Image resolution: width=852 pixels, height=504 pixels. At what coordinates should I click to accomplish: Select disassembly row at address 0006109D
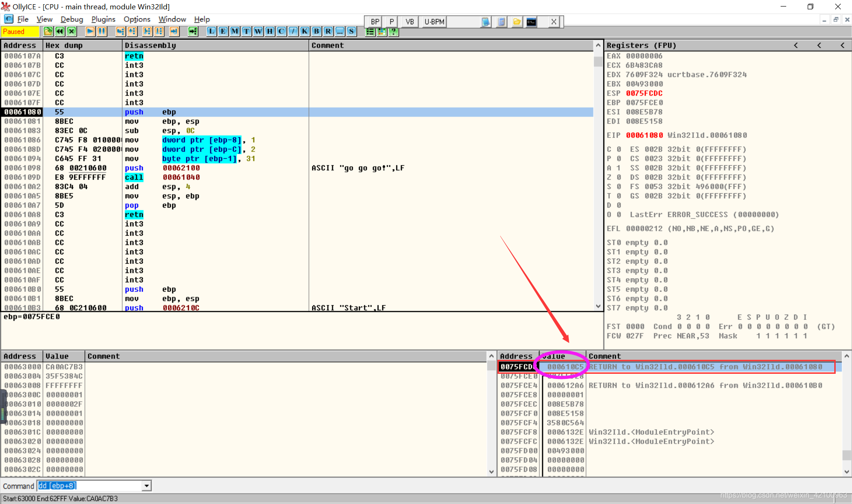click(x=298, y=177)
